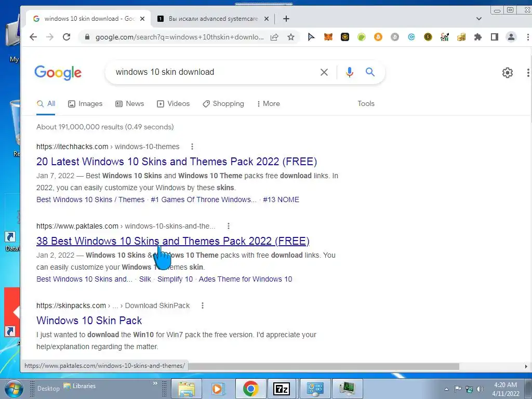This screenshot has height=399, width=532.
Task: Switch to Videos results
Action: (x=174, y=103)
